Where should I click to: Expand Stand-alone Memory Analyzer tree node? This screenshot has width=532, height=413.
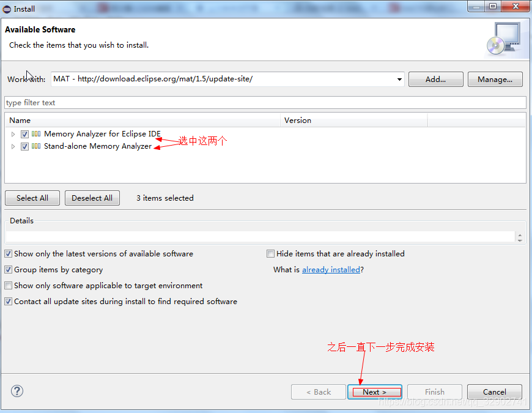(x=13, y=146)
